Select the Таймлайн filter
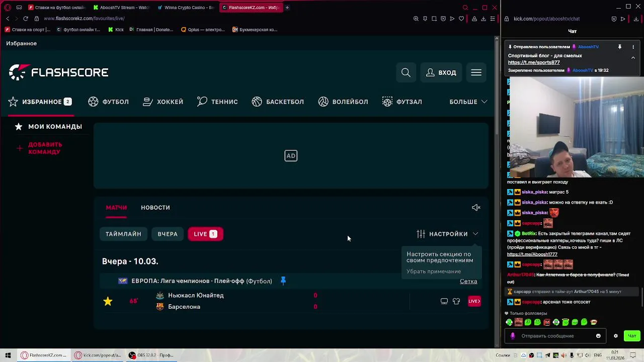This screenshot has width=644, height=362. [x=123, y=234]
